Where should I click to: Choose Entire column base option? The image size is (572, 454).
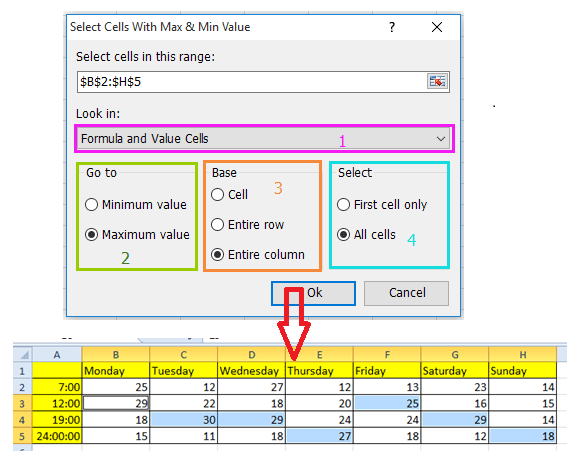[217, 255]
